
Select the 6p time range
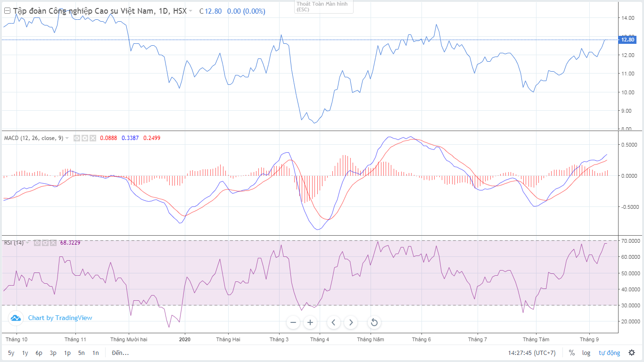[39, 353]
